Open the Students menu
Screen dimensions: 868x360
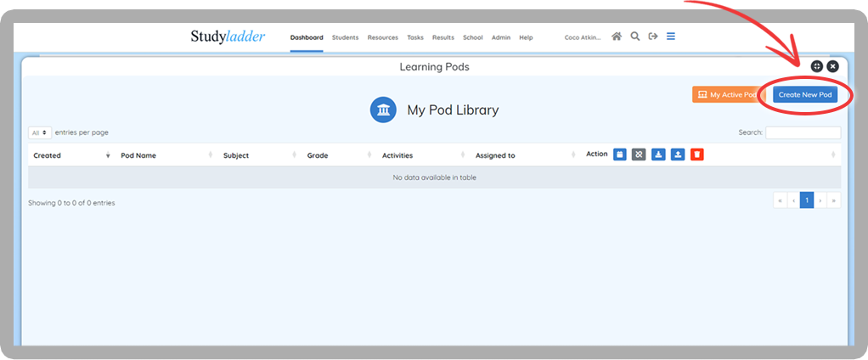click(x=345, y=37)
